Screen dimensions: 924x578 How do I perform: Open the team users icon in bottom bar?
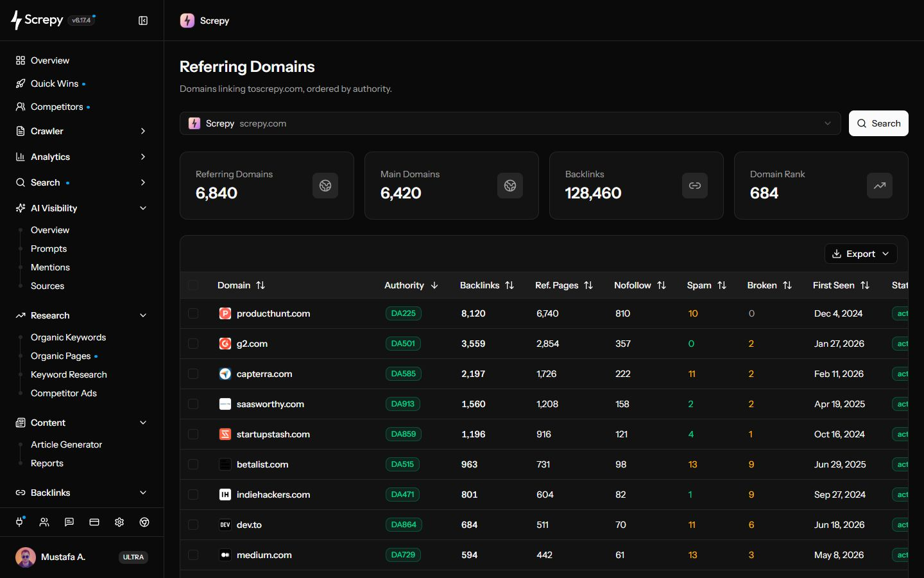pos(44,522)
